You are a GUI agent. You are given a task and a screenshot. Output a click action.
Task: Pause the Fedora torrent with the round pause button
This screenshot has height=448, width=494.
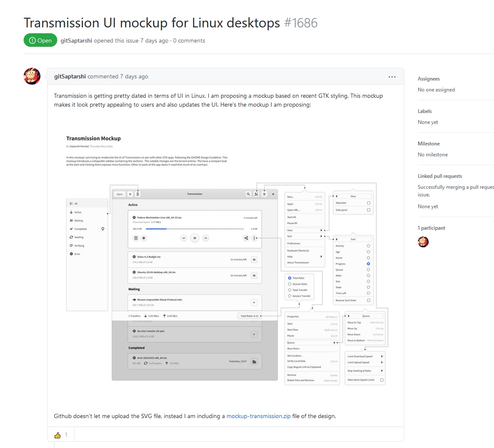coord(195,238)
